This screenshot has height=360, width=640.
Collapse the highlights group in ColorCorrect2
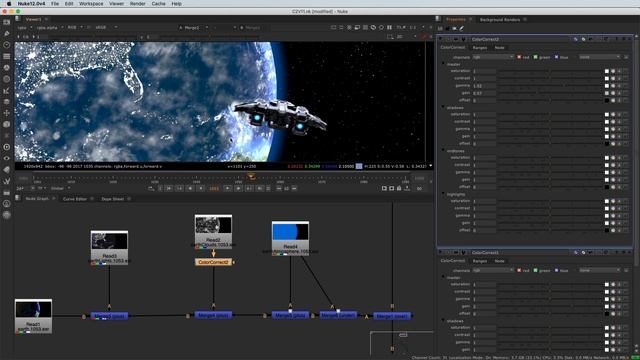[x=443, y=194]
